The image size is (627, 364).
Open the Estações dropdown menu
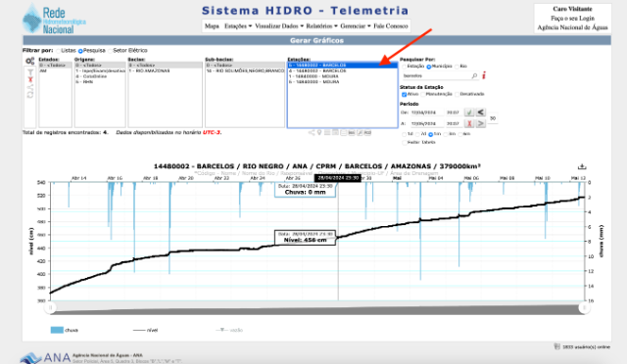point(238,26)
